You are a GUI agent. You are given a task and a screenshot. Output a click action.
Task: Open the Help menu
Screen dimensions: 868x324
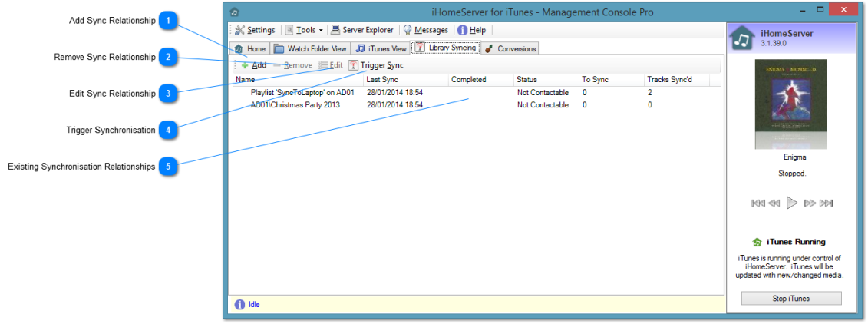point(471,30)
